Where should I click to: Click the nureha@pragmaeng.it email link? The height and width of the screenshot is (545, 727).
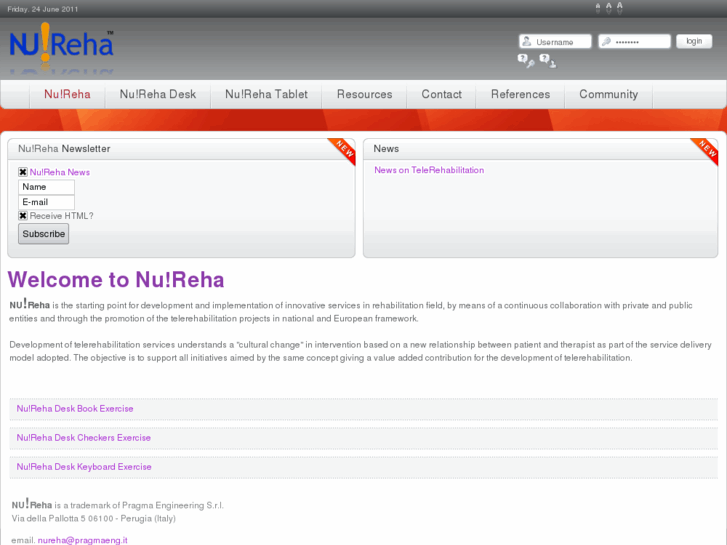click(83, 540)
